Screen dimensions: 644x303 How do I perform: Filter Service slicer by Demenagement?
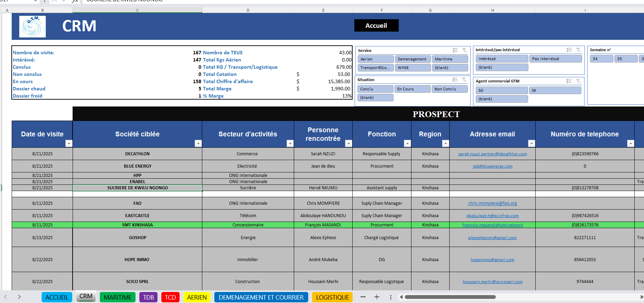(412, 59)
